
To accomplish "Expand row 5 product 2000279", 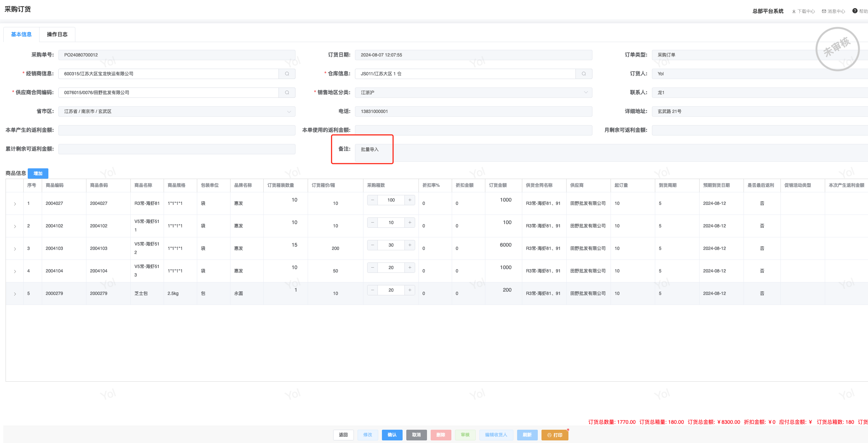I will (15, 294).
